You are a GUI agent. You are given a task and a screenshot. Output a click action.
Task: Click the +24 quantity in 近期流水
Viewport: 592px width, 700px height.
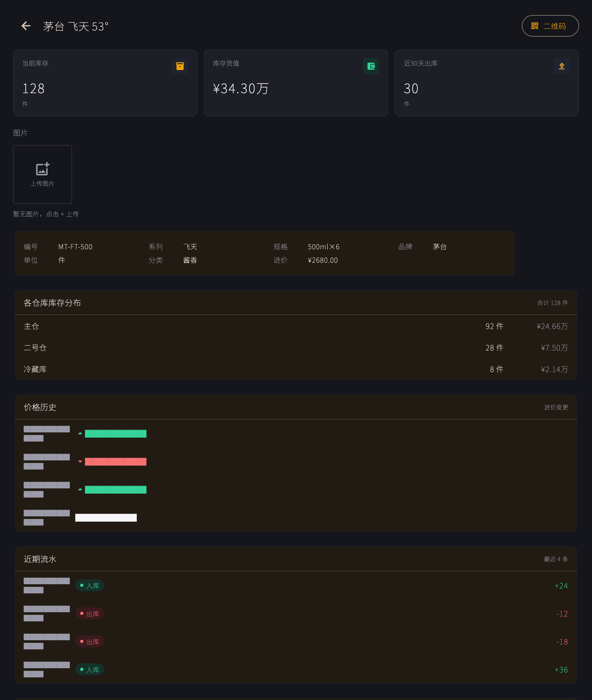click(x=561, y=586)
